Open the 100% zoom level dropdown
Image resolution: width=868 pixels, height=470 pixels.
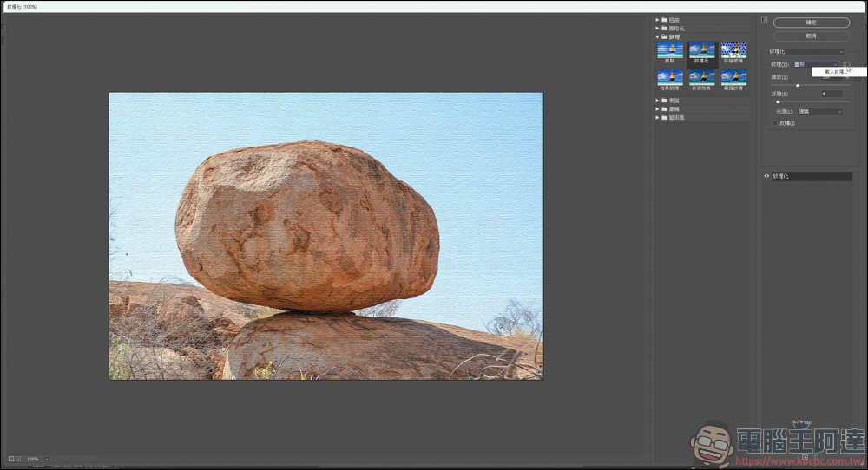pyautogui.click(x=47, y=459)
